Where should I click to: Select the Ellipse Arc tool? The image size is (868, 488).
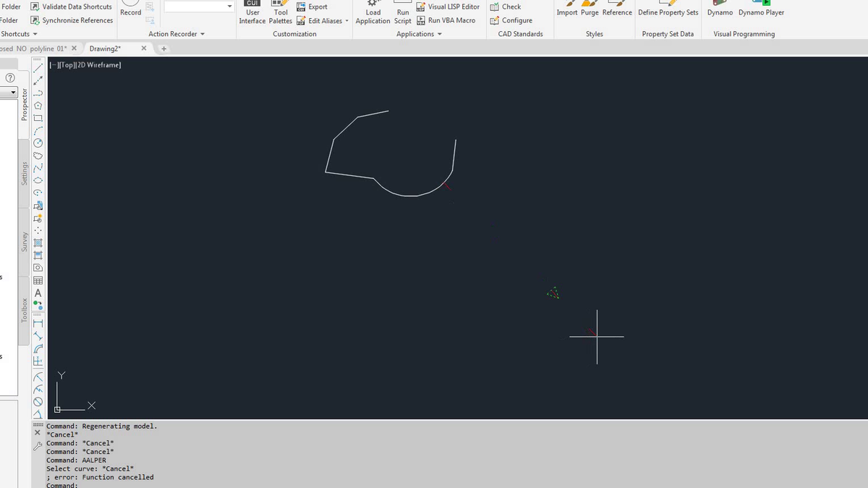click(x=38, y=192)
